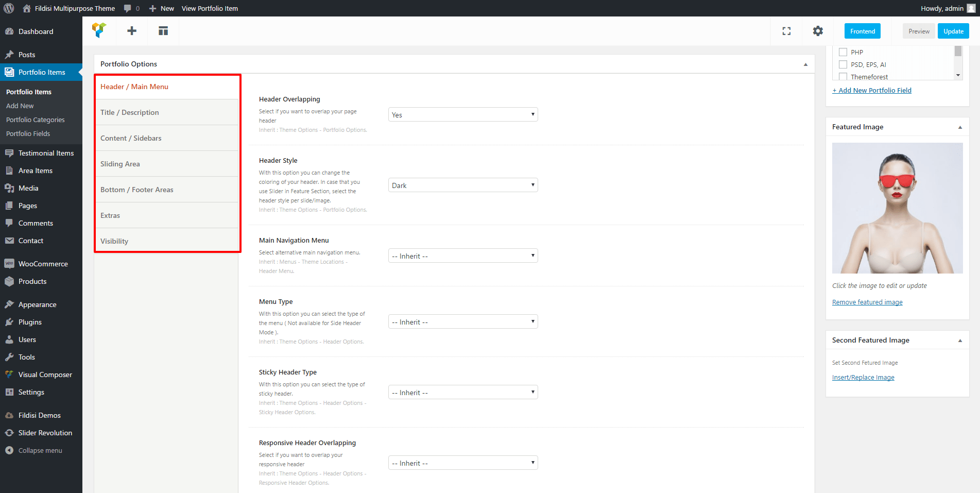Open Portfolio Fields submenu item
This screenshot has height=493, width=980.
click(x=28, y=133)
